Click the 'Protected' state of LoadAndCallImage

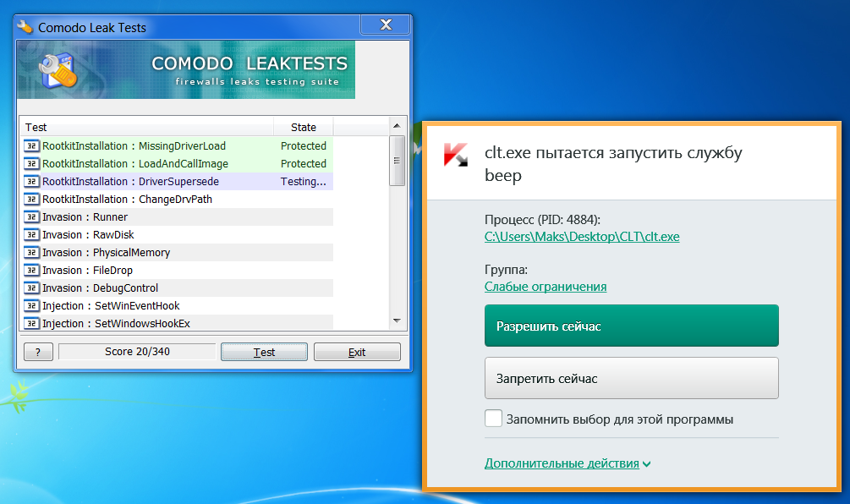pos(303,164)
